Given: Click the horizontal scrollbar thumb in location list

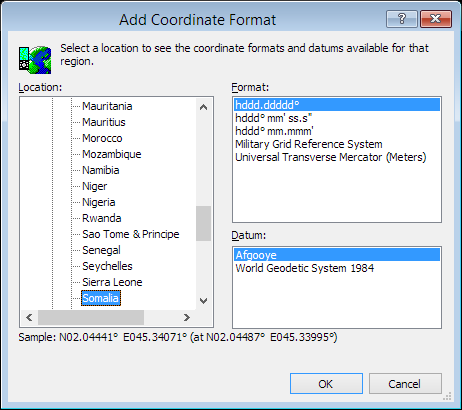Looking at the screenshot, I should tap(91, 317).
